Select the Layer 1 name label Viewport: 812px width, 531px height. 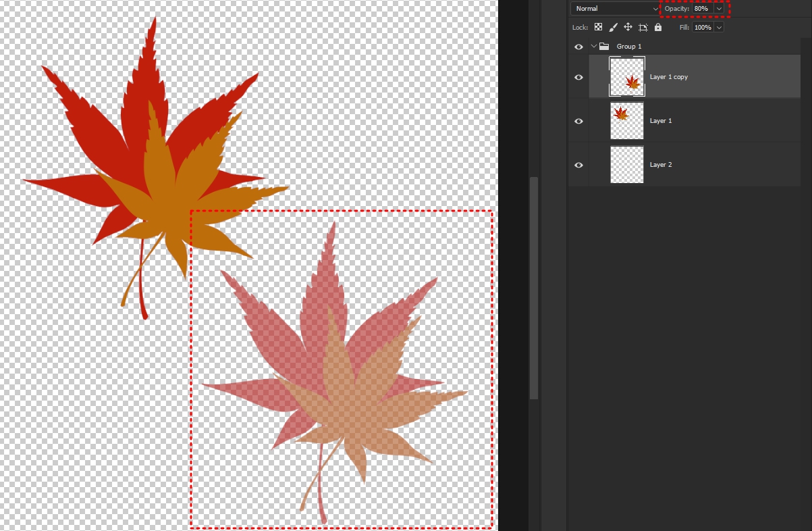point(661,121)
